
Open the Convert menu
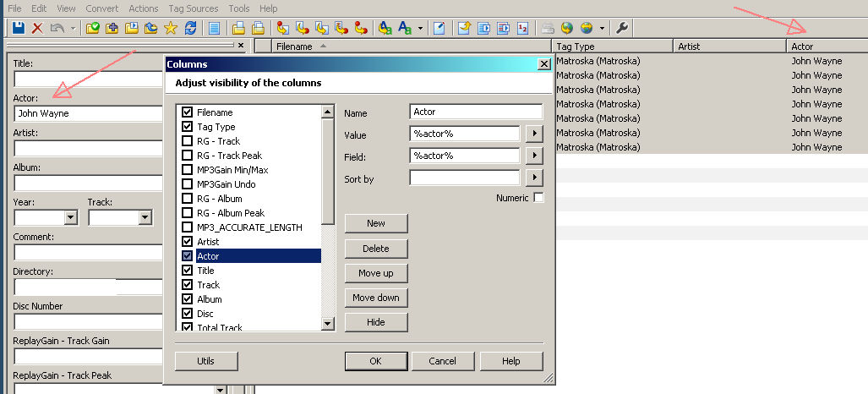(102, 8)
